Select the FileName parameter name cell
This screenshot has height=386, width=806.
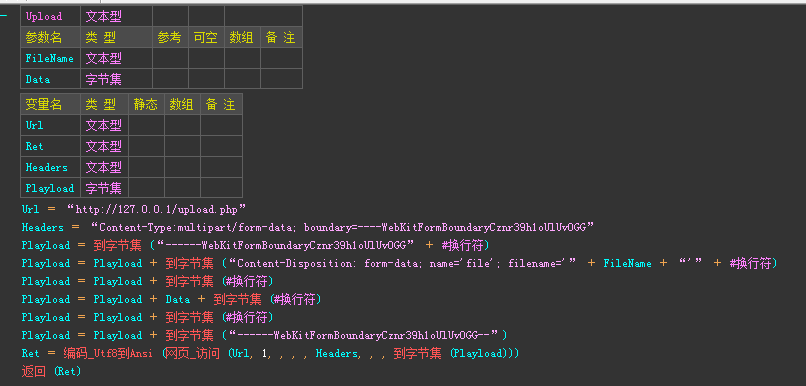click(50, 58)
